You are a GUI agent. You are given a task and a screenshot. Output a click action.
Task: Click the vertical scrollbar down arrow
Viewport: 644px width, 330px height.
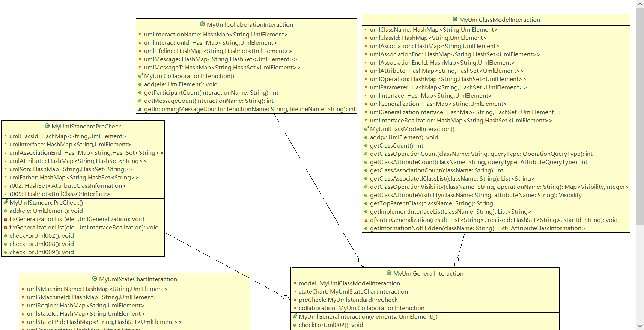(640, 326)
